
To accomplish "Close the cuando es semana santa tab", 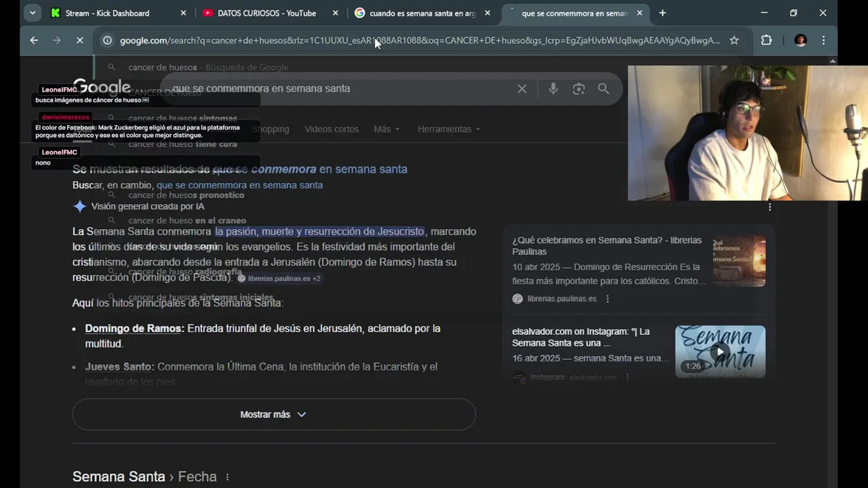I will [488, 13].
